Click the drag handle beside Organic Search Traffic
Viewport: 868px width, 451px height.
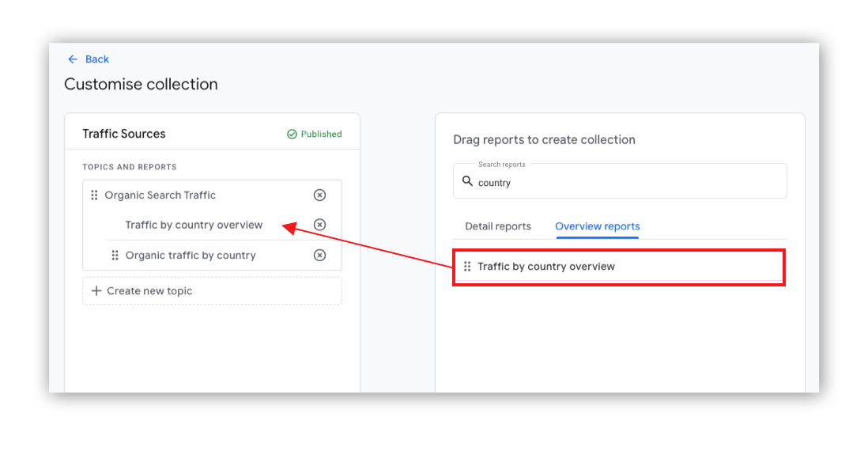tap(94, 195)
